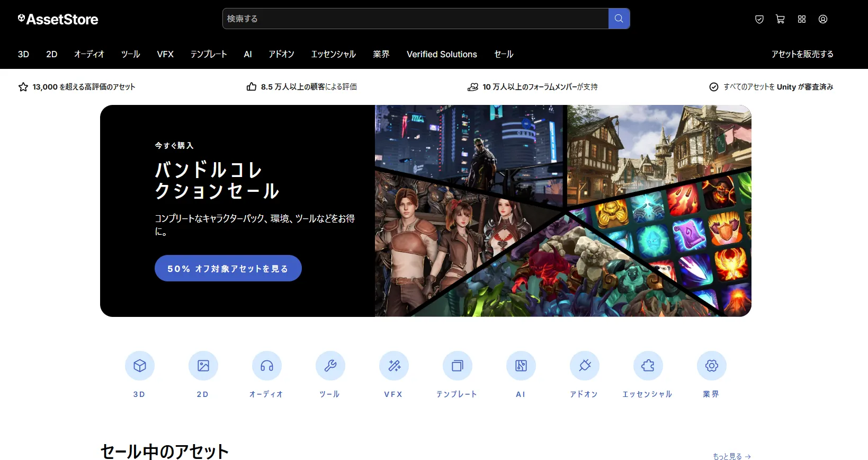
Task: Click the VFX label under category icons
Action: [393, 394]
